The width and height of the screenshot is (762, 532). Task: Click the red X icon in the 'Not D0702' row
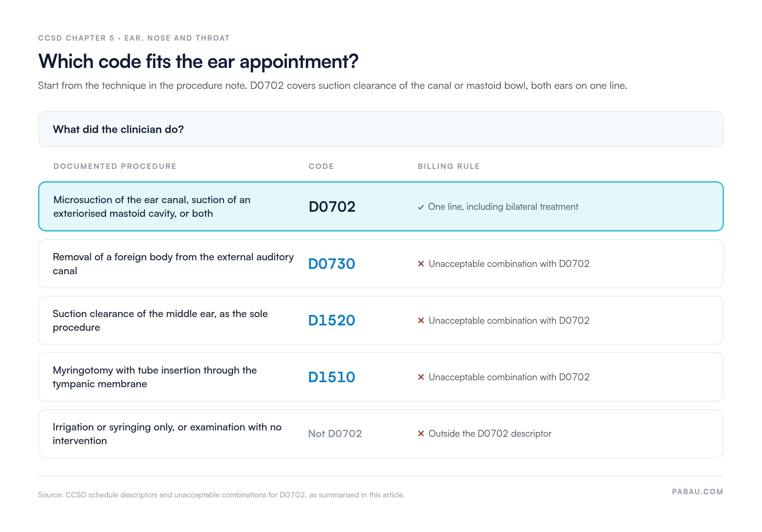click(x=421, y=433)
